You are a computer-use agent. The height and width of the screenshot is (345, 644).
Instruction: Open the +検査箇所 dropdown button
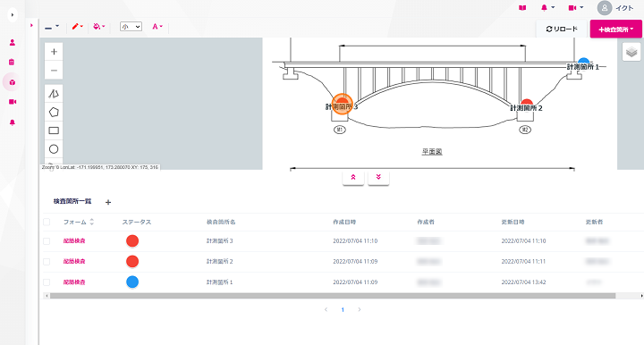(x=615, y=29)
